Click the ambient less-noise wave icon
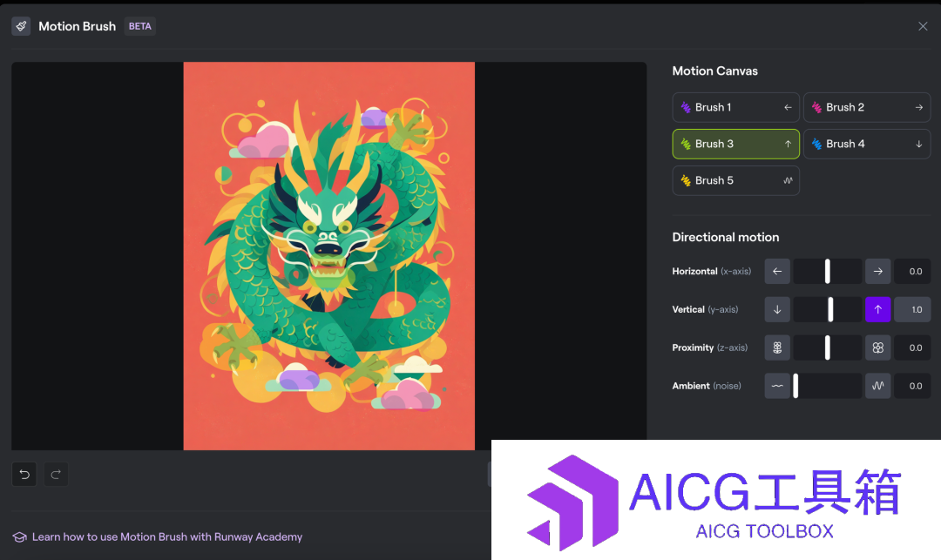Screen dimensions: 941x560 (x=777, y=386)
